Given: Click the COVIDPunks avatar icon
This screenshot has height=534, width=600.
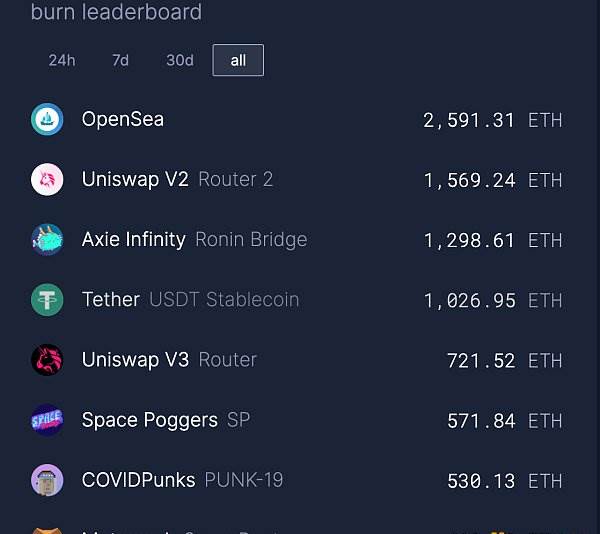Looking at the screenshot, I should [x=47, y=480].
